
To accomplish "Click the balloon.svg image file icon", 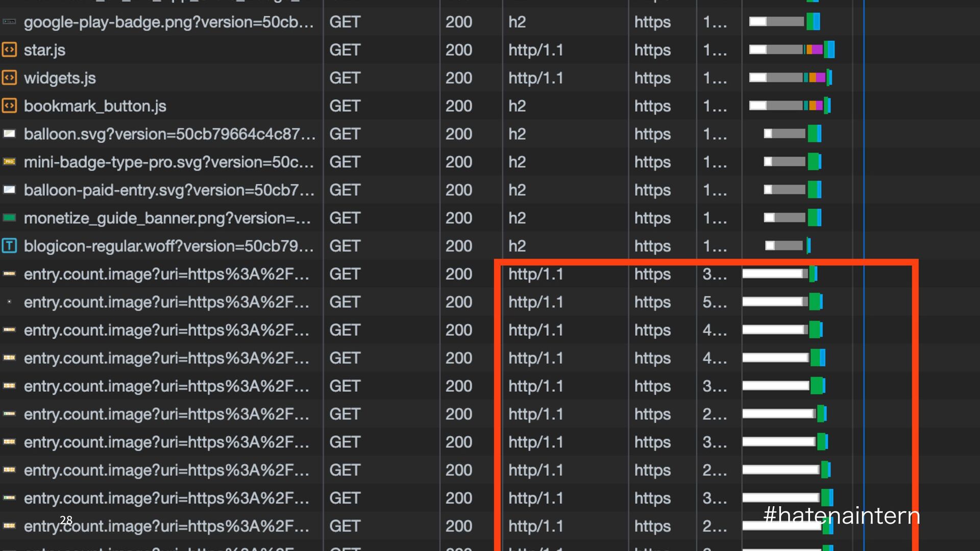I will pyautogui.click(x=9, y=134).
